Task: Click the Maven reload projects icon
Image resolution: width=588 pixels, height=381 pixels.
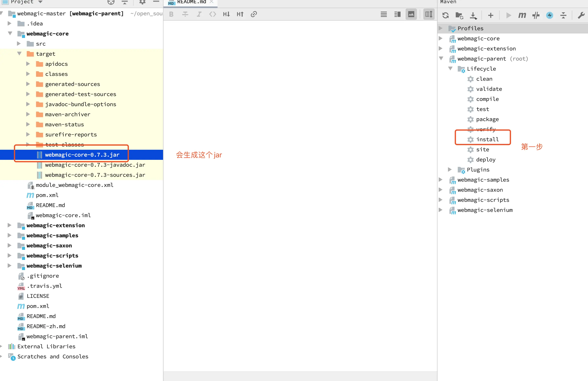Action: coord(446,15)
